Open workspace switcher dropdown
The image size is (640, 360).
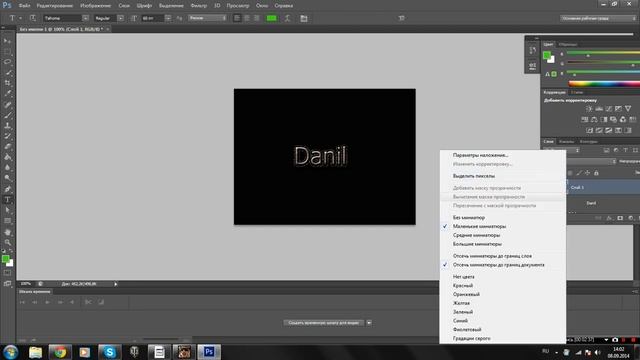tap(598, 18)
